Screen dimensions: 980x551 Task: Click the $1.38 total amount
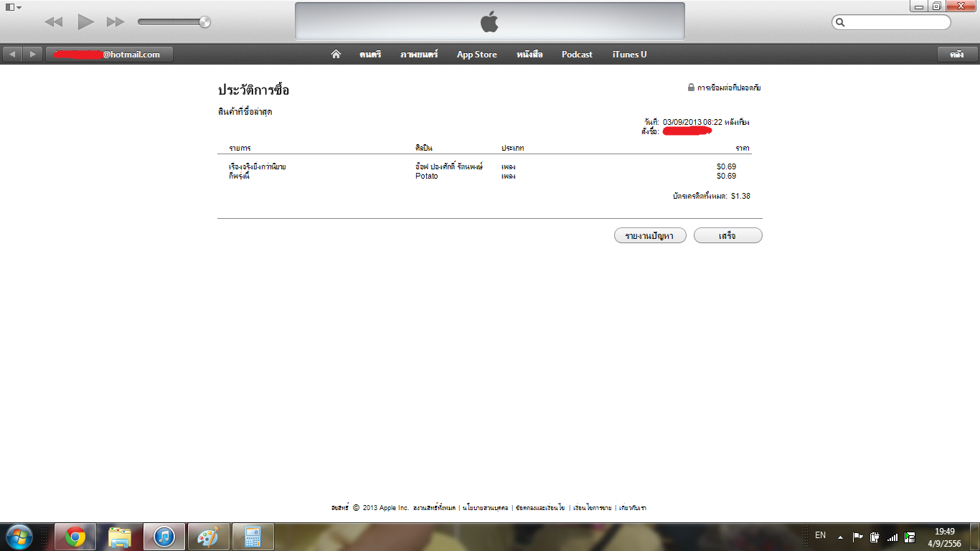[740, 196]
